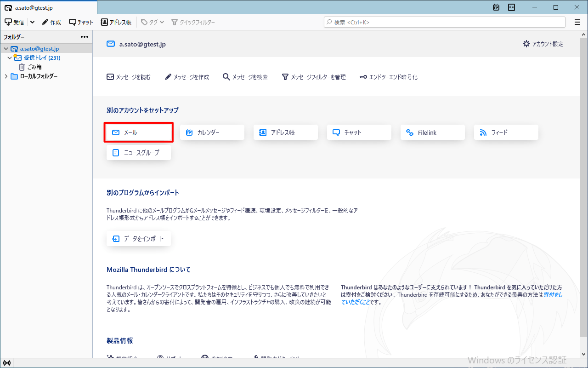
Task: Open エンドツーエンド暗号化 settings
Action: (389, 77)
